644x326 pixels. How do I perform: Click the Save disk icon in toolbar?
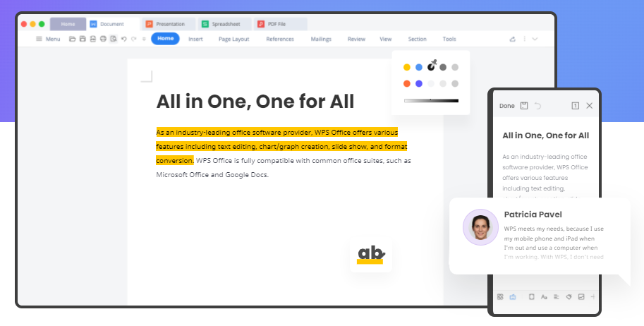click(83, 39)
